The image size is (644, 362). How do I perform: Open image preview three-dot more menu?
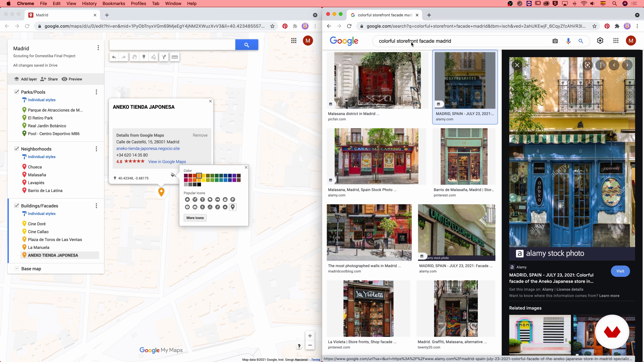(x=601, y=65)
